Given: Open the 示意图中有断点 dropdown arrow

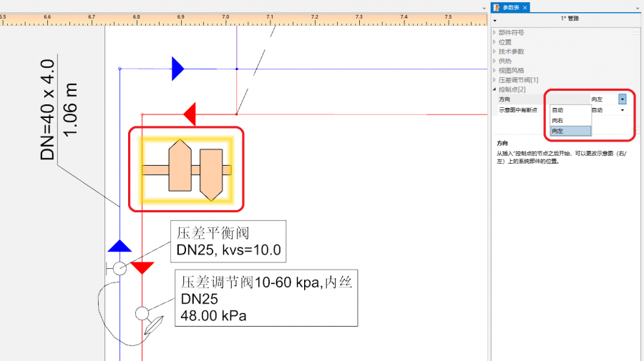Looking at the screenshot, I should [x=623, y=110].
